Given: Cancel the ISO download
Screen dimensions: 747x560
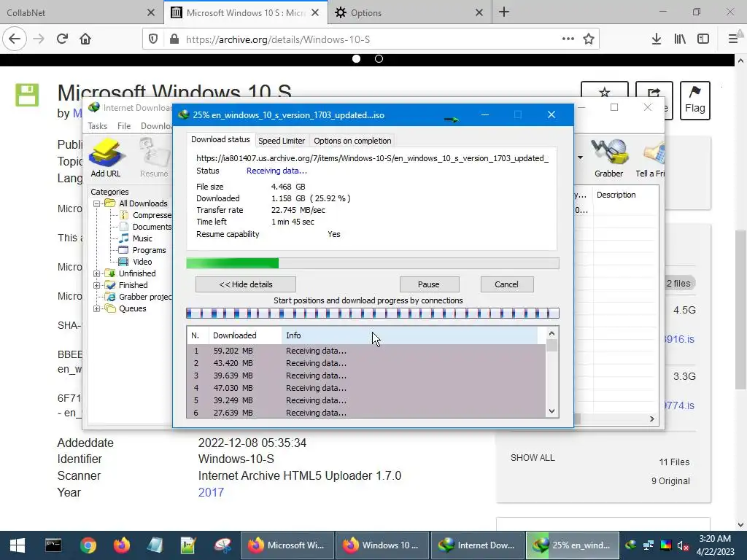Looking at the screenshot, I should click(x=506, y=284).
